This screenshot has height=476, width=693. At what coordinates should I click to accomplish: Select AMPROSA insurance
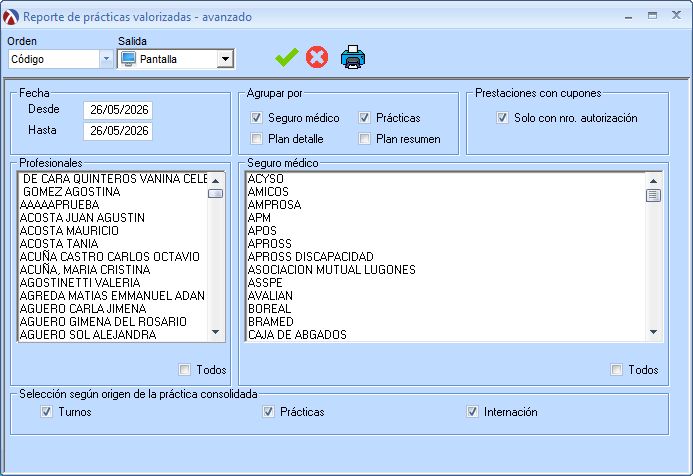[x=446, y=205]
